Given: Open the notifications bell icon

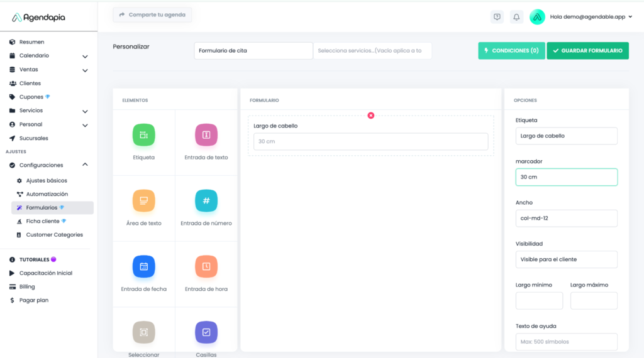Looking at the screenshot, I should [516, 17].
